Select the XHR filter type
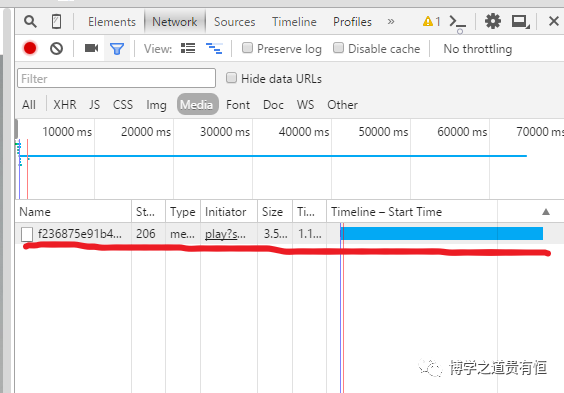This screenshot has height=393, width=564. tap(65, 105)
